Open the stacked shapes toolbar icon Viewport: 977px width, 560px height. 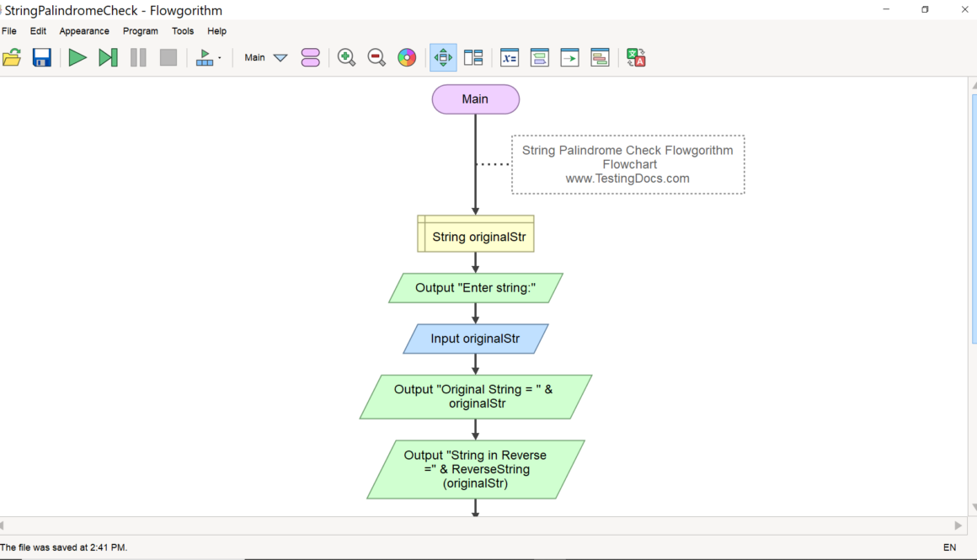coord(600,58)
